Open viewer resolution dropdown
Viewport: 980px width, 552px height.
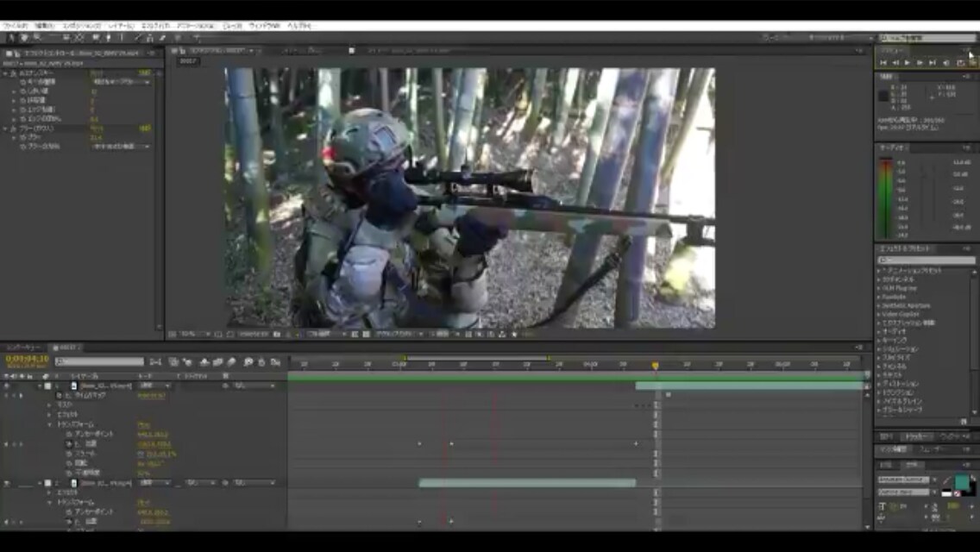tap(326, 335)
